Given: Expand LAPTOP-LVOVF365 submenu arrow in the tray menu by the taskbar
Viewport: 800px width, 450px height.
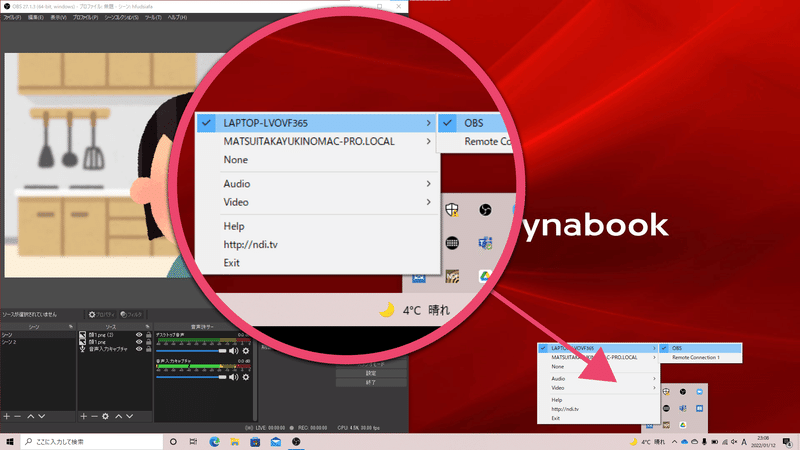Looking at the screenshot, I should [x=654, y=348].
